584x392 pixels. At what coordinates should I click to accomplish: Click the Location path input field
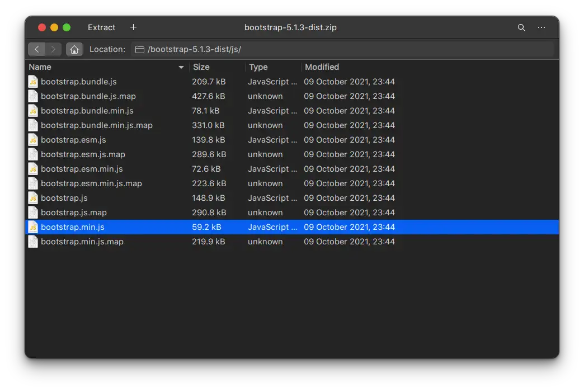point(342,49)
